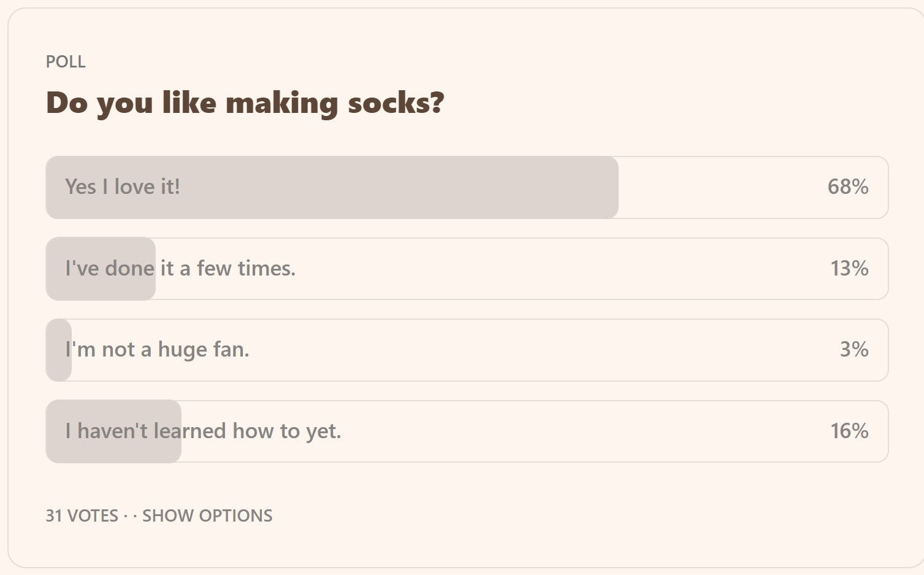Click the 13% result value
This screenshot has width=924, height=575.
(x=849, y=268)
